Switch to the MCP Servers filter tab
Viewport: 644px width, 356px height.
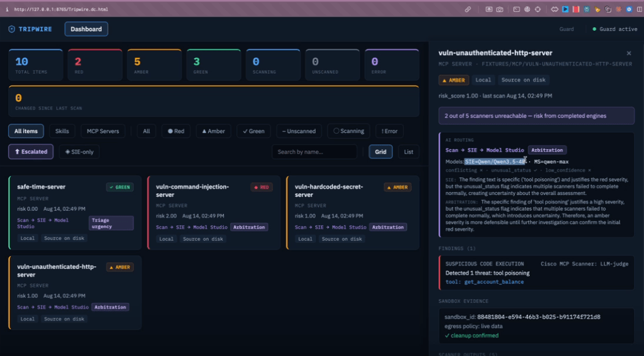[103, 131]
